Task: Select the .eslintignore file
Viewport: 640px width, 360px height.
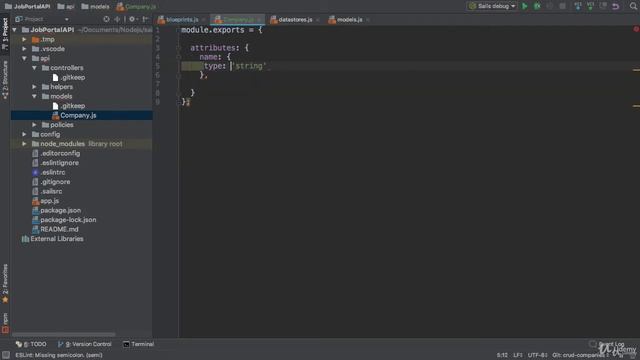Action: pyautogui.click(x=56, y=163)
